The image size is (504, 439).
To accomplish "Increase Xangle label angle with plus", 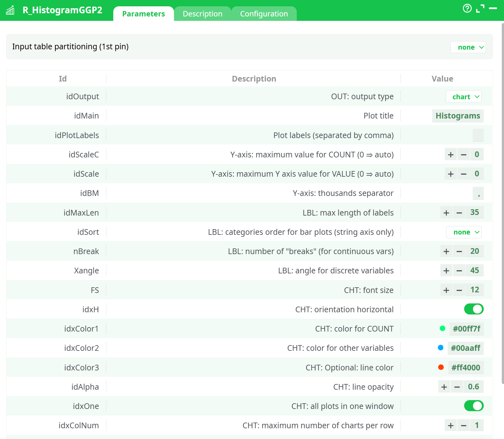I will click(x=446, y=271).
